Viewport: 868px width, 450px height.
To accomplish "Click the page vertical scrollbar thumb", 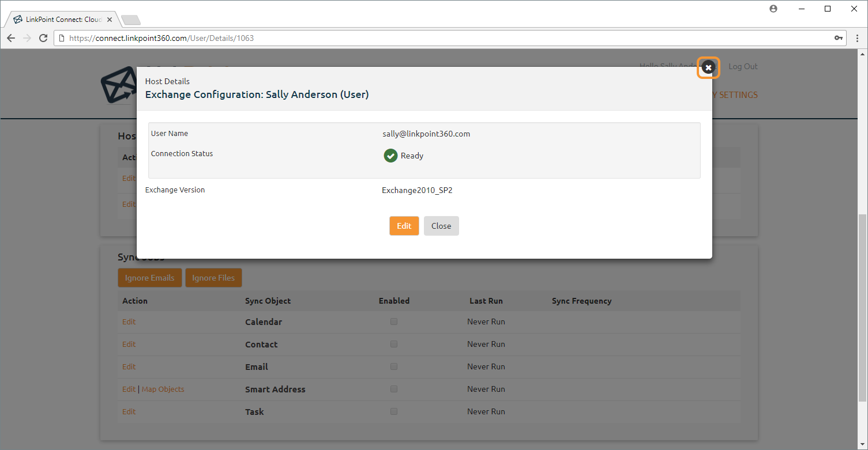I will (x=863, y=308).
